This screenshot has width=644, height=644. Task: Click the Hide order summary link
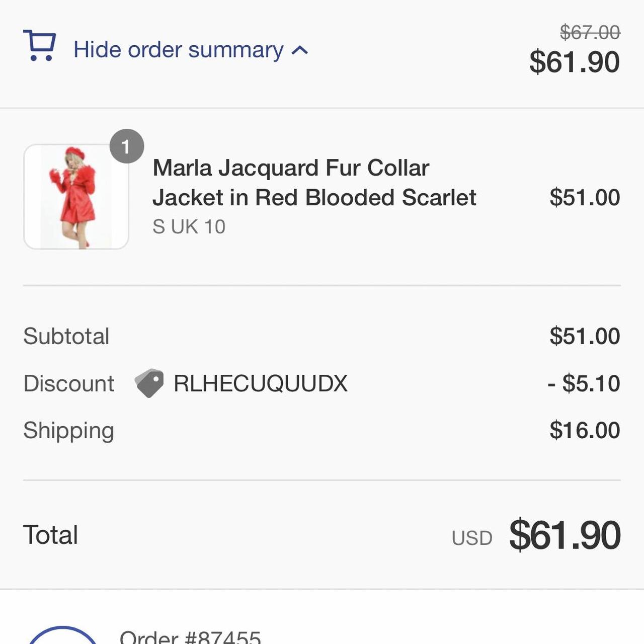coord(179,50)
